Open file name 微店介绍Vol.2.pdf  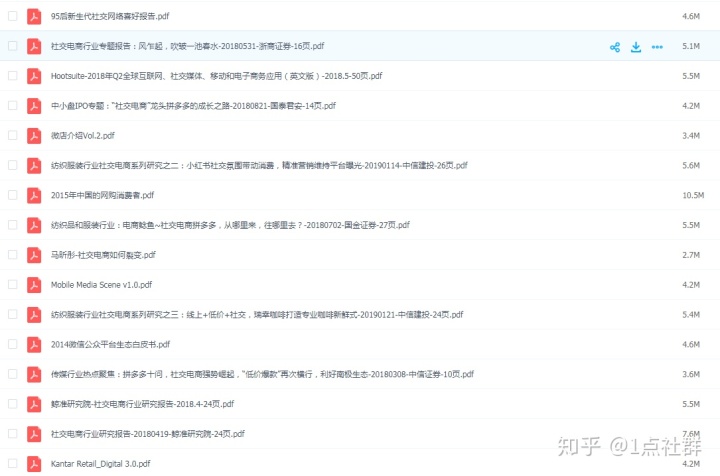(83, 135)
